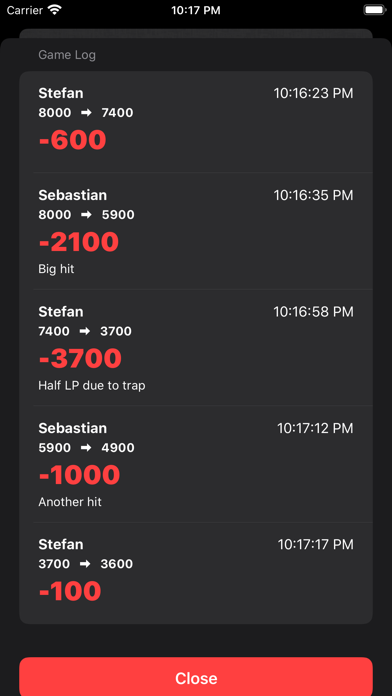Click the 'Big hit' note
The image size is (392, 696).
coord(56,269)
